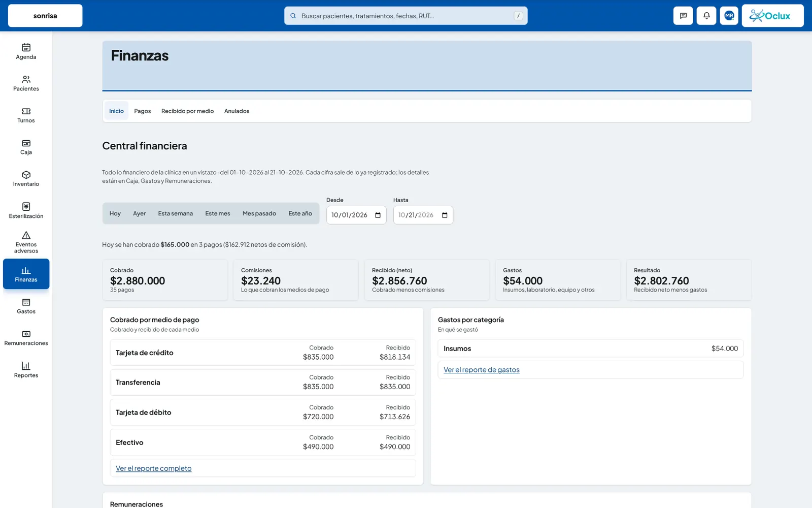Click the Insumos expense category row
Viewport: 812px width, 508px height.
coord(591,348)
